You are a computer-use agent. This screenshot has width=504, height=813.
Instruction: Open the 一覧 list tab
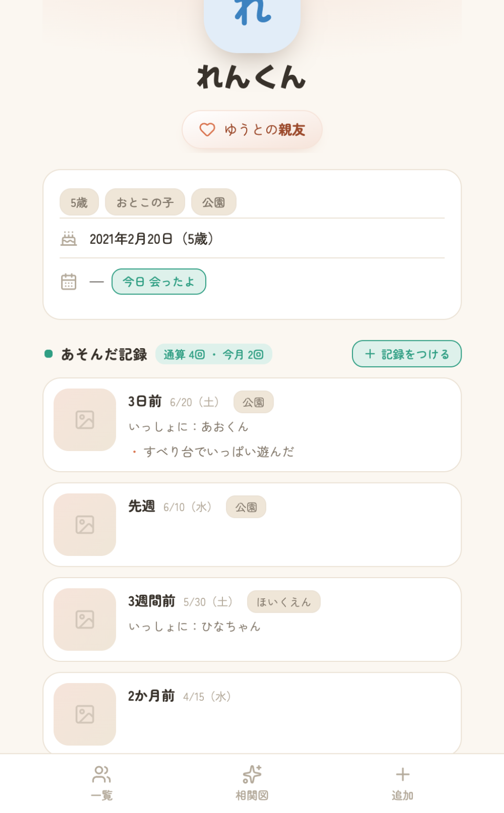pos(101,783)
